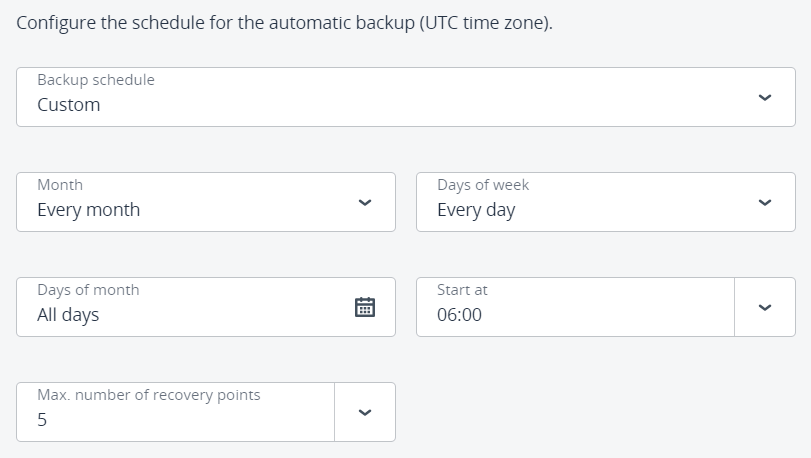Click the "Month" field label
Image resolution: width=811 pixels, height=458 pixels.
[60, 185]
